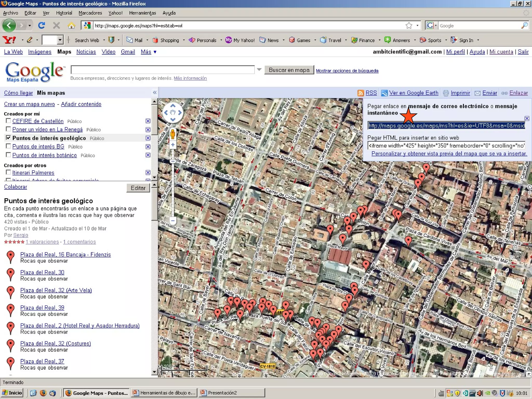Open Yahoo Mail toolbar icon
The height and width of the screenshot is (399, 532).
click(134, 40)
